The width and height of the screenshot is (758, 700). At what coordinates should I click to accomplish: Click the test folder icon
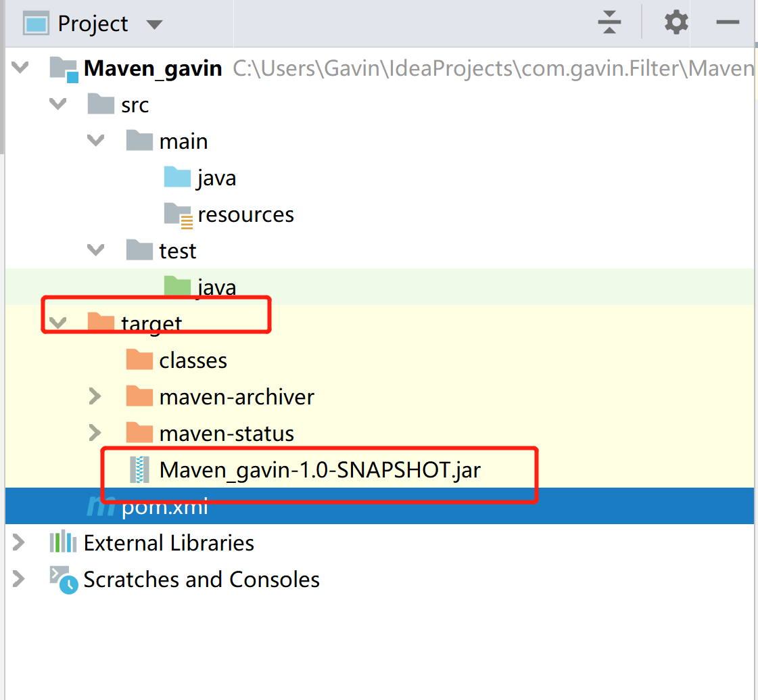(x=139, y=250)
